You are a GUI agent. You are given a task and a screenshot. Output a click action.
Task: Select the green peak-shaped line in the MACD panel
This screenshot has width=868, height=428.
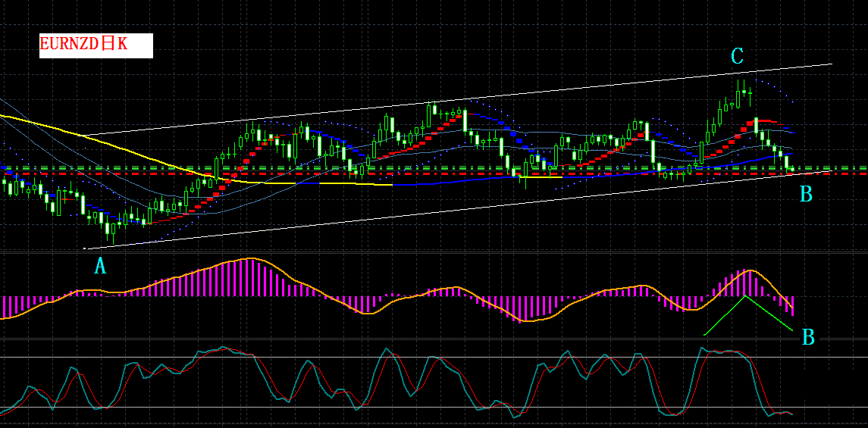pos(748,315)
